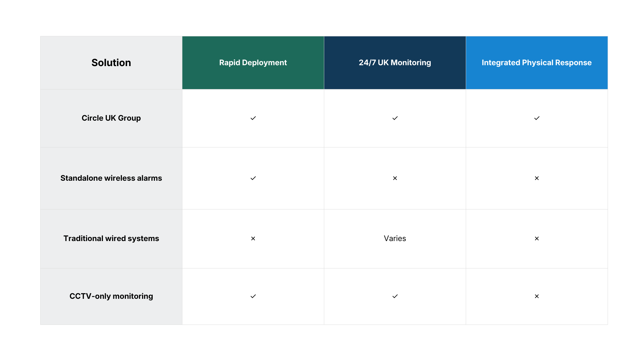The height and width of the screenshot is (362, 644).
Task: Select Standalone wireless alarms Rapid Deployment checkmark
Action: pos(253,178)
